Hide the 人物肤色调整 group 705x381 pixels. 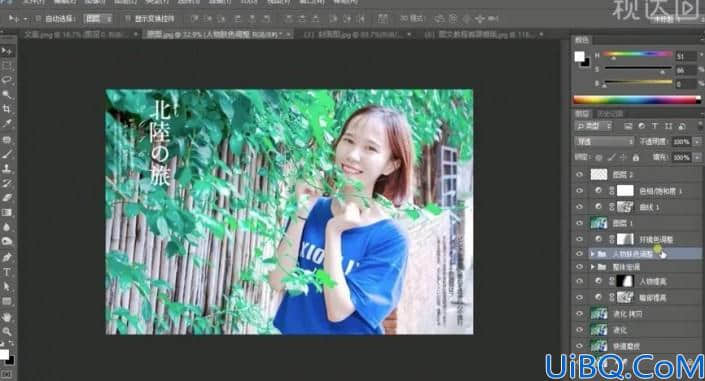[580, 254]
